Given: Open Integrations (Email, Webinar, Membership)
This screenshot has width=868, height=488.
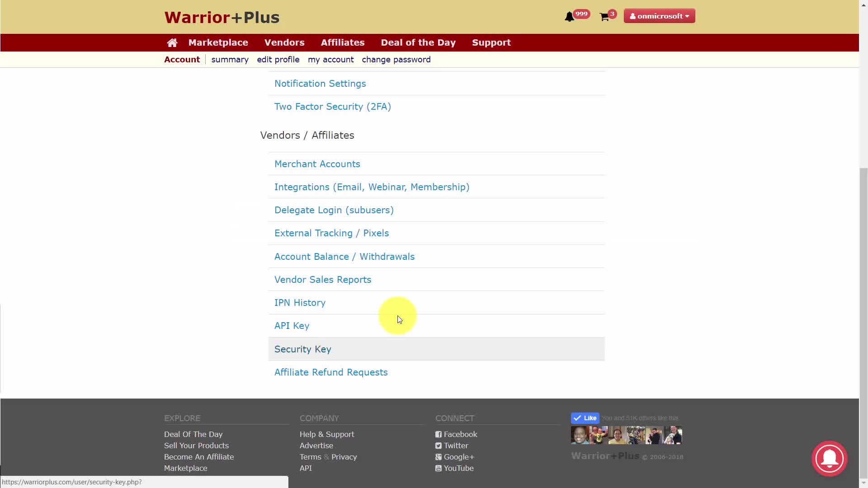Looking at the screenshot, I should (x=372, y=187).
